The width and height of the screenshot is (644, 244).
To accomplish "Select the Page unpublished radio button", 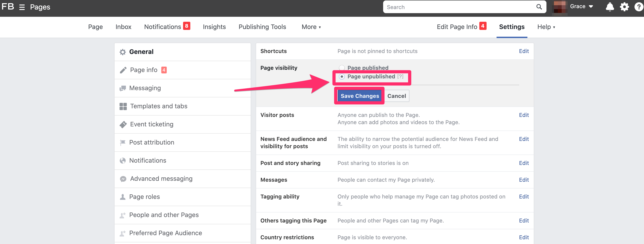I will click(342, 77).
